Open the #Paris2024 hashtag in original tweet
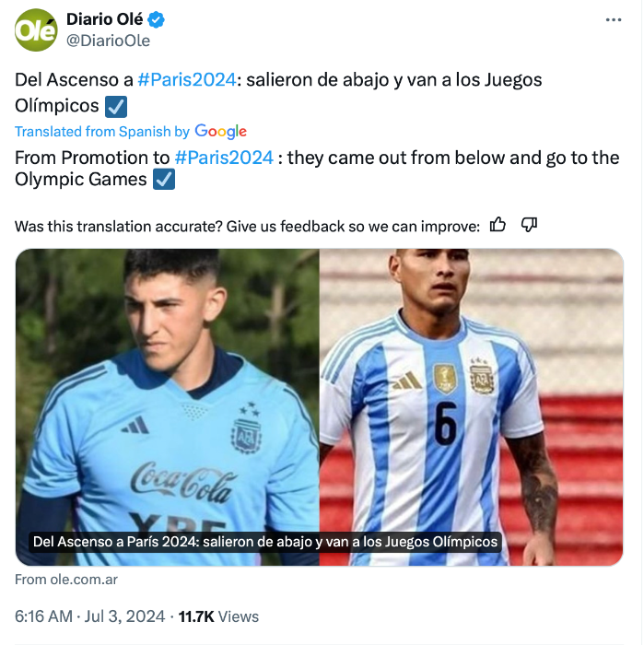 click(x=187, y=80)
